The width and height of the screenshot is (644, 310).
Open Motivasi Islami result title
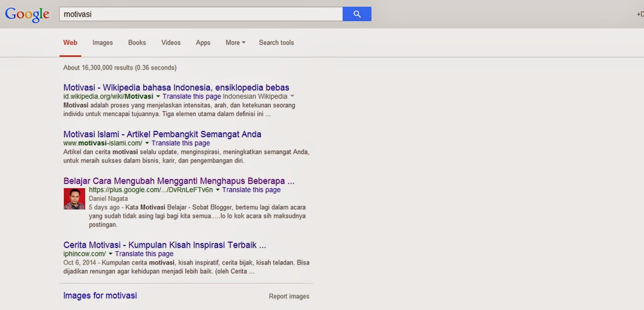pyautogui.click(x=162, y=134)
